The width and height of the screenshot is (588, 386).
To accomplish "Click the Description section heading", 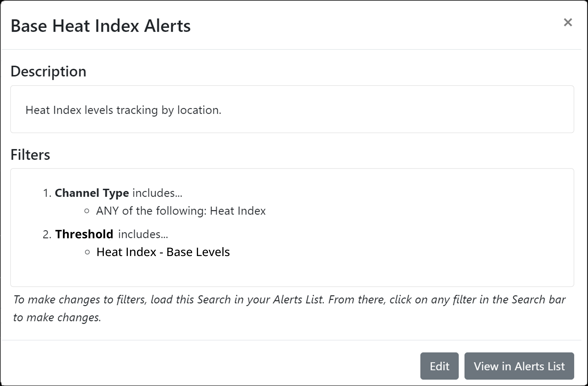I will [x=48, y=71].
